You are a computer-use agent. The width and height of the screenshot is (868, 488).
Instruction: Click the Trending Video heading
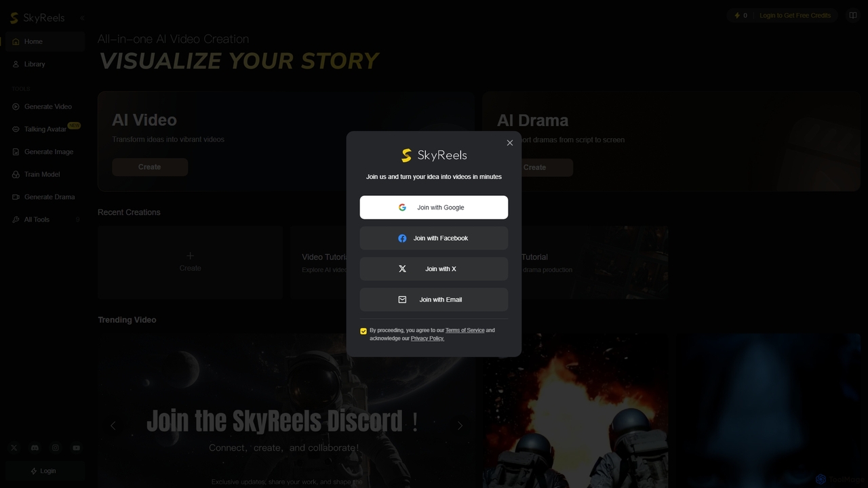tap(127, 320)
